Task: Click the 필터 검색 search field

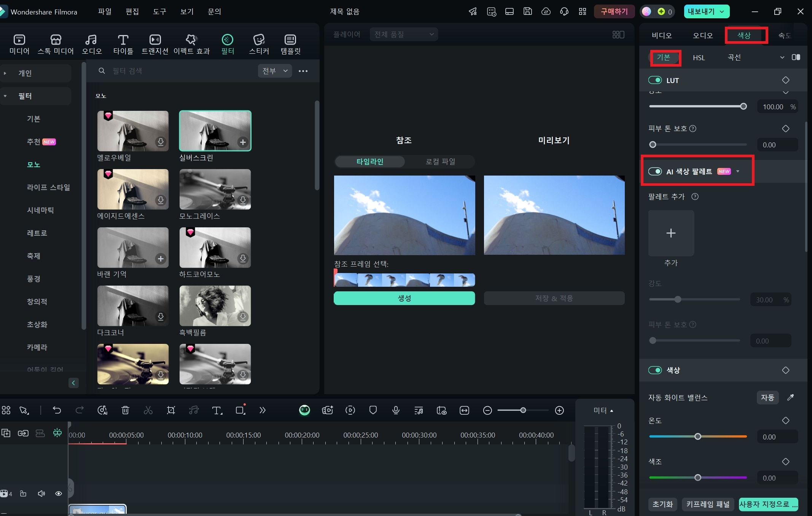Action: point(175,71)
